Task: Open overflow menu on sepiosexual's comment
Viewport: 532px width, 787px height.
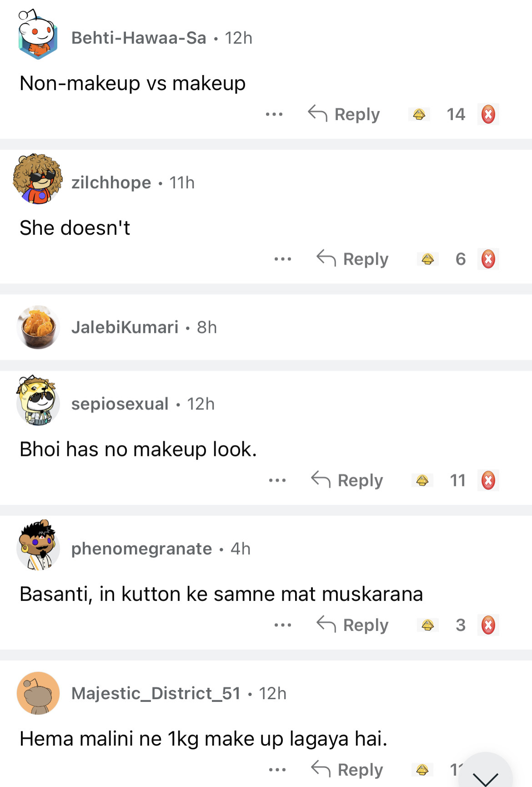Action: [277, 480]
